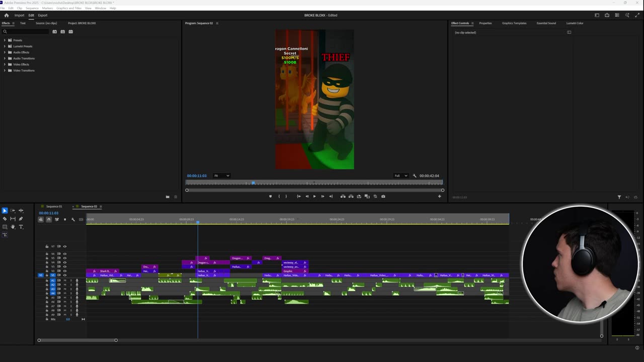Screen dimensions: 644x362
Task: Open the Quick Export icon in the header
Action: click(x=607, y=15)
